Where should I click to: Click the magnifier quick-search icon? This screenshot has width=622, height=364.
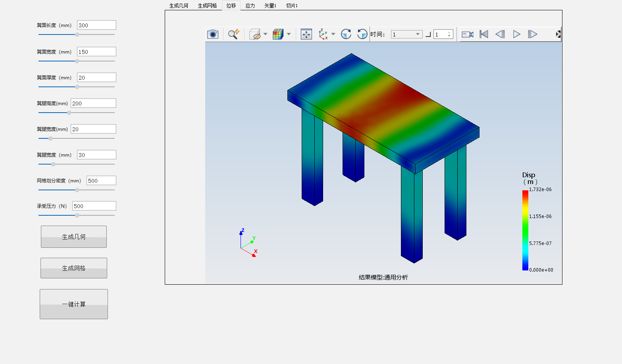(x=234, y=34)
